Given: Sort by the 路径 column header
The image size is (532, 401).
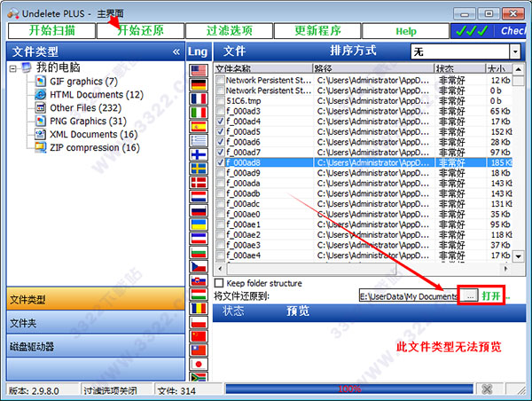Looking at the screenshot, I should (x=373, y=68).
